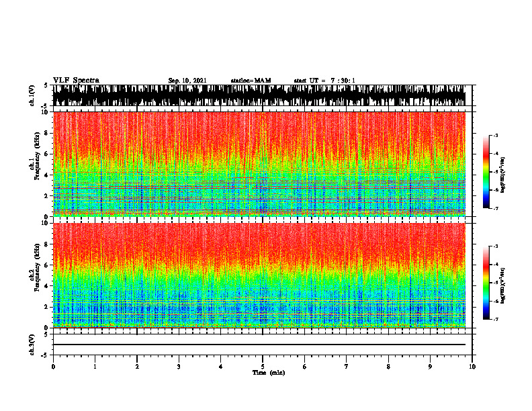
Task: Click the "start UT = 7:30:1" header text
Action: pyautogui.click(x=324, y=81)
